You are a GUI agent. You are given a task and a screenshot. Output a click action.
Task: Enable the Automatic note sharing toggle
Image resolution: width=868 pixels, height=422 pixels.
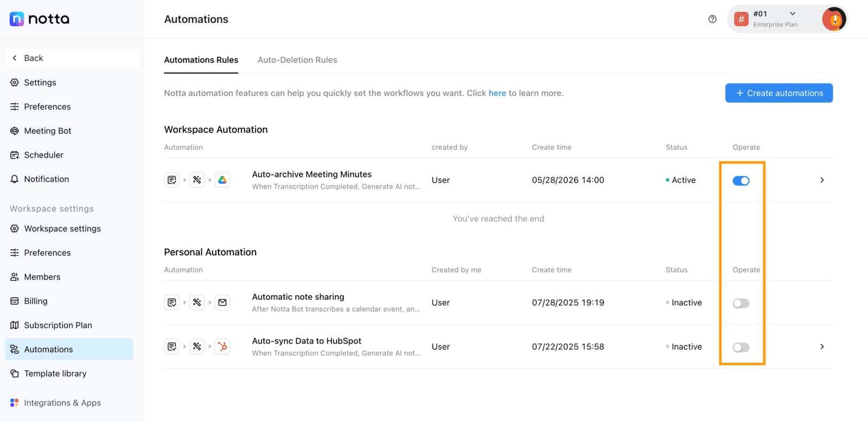[741, 303]
